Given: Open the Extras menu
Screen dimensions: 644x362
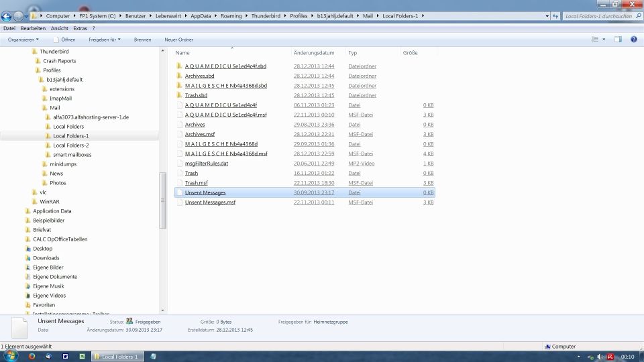Looking at the screenshot, I should pyautogui.click(x=80, y=28).
